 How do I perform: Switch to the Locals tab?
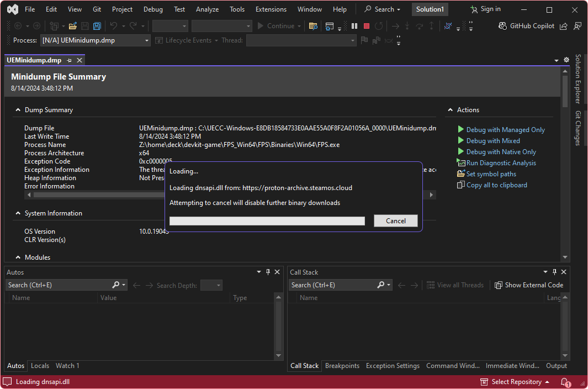tap(40, 366)
